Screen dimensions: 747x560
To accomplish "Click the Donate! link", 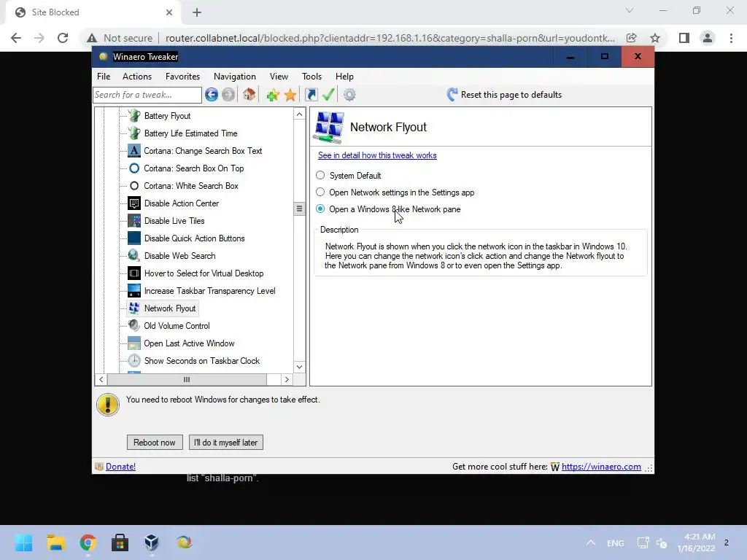I will point(120,467).
